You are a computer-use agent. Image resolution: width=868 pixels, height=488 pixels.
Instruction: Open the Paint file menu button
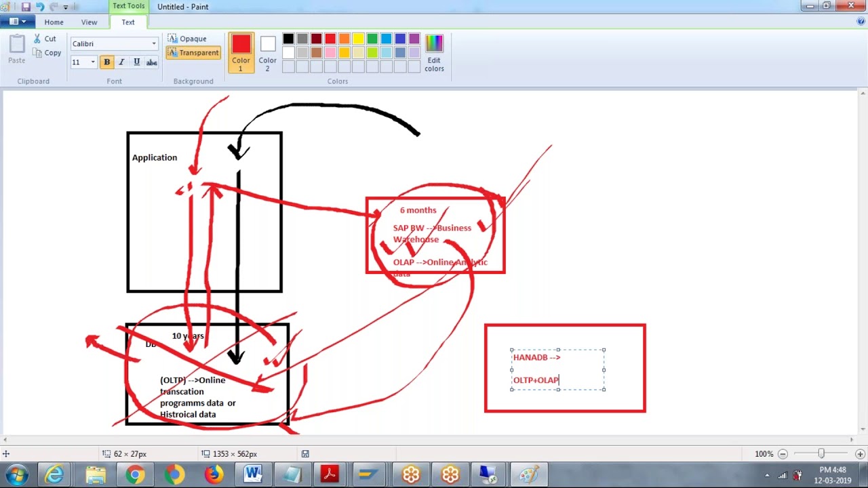[18, 22]
